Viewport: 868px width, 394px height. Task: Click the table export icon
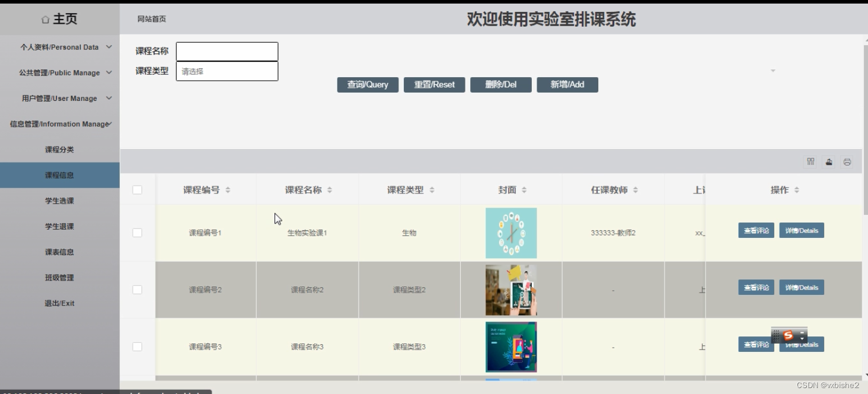coord(829,161)
